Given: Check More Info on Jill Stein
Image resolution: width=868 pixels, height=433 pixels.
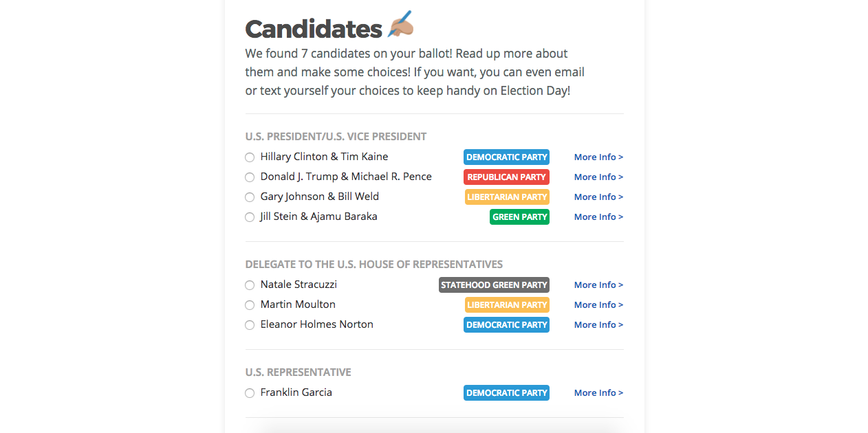Looking at the screenshot, I should click(598, 217).
